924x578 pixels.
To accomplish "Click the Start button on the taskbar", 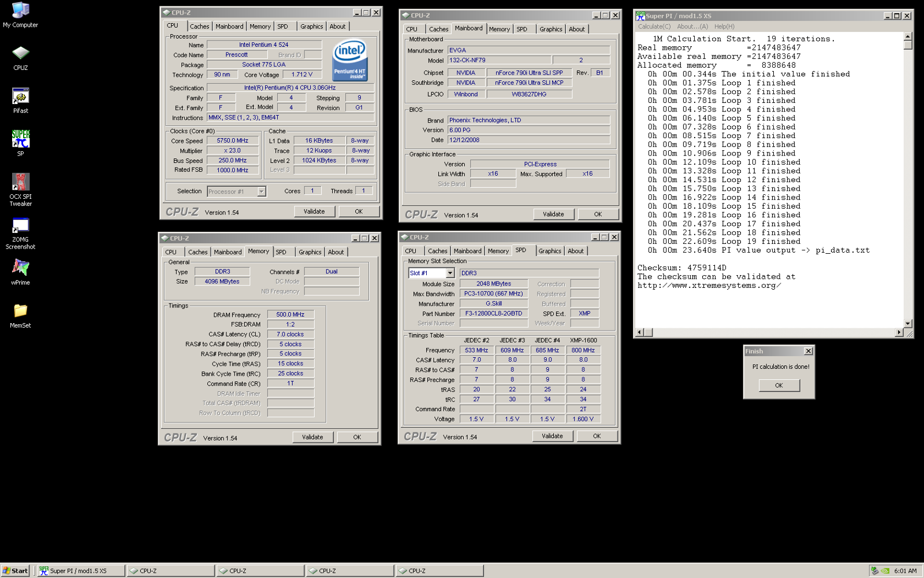I will click(x=15, y=570).
